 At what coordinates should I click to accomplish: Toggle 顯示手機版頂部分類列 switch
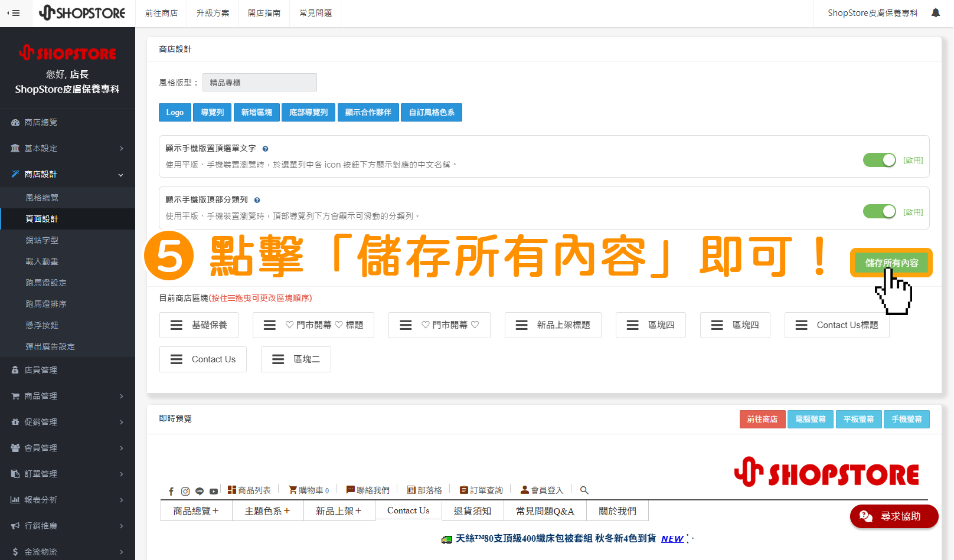click(880, 211)
